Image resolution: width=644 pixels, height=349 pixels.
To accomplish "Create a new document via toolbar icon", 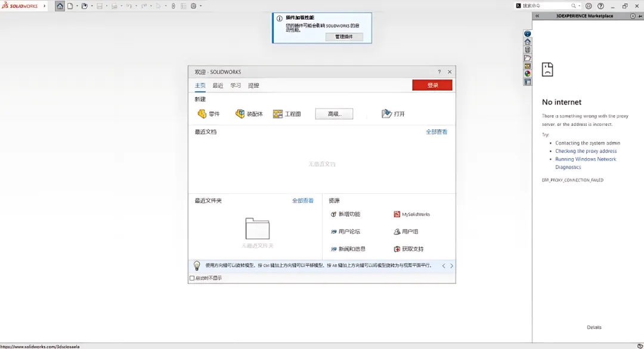I will point(70,6).
